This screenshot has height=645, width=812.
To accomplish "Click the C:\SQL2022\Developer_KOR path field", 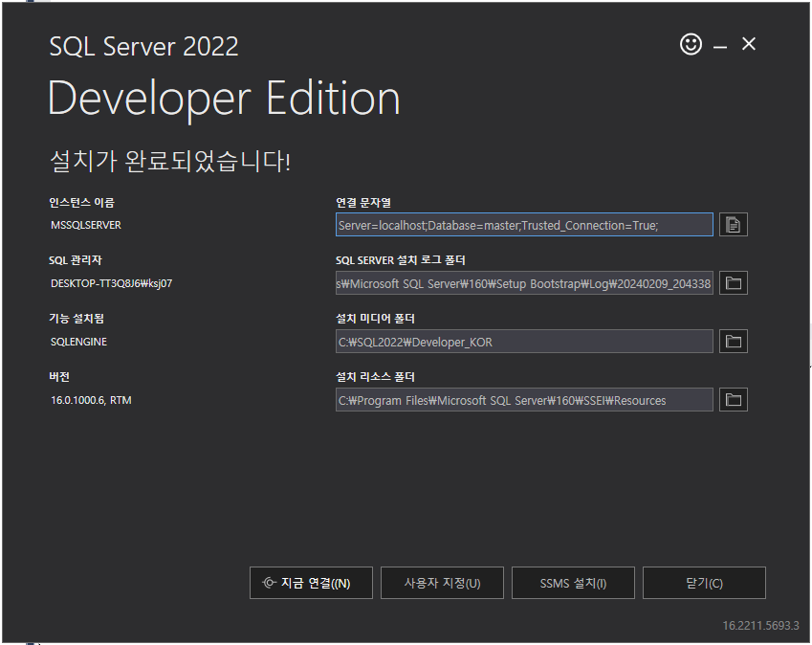I will (524, 342).
